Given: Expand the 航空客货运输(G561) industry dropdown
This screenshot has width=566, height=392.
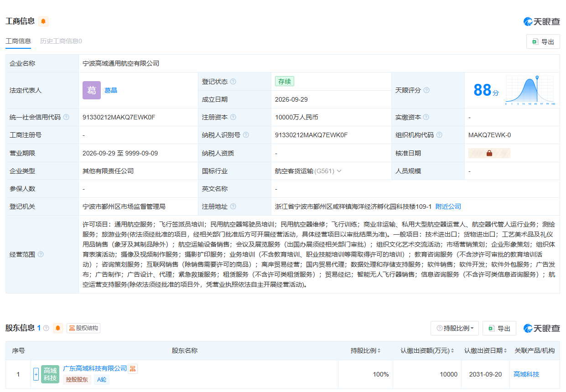Looking at the screenshot, I should pos(339,171).
